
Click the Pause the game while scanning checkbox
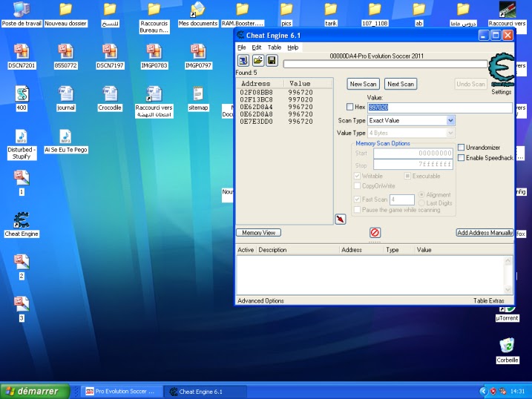pyautogui.click(x=357, y=210)
